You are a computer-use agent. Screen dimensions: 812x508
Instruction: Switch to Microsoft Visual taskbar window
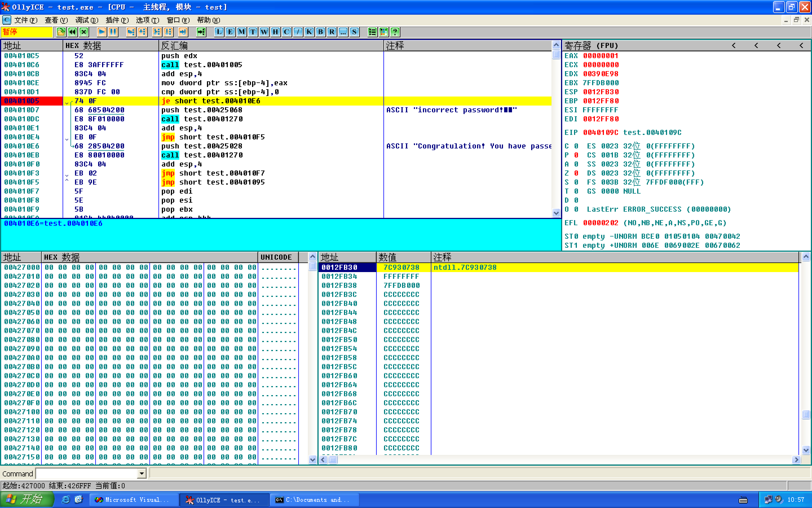tap(134, 500)
